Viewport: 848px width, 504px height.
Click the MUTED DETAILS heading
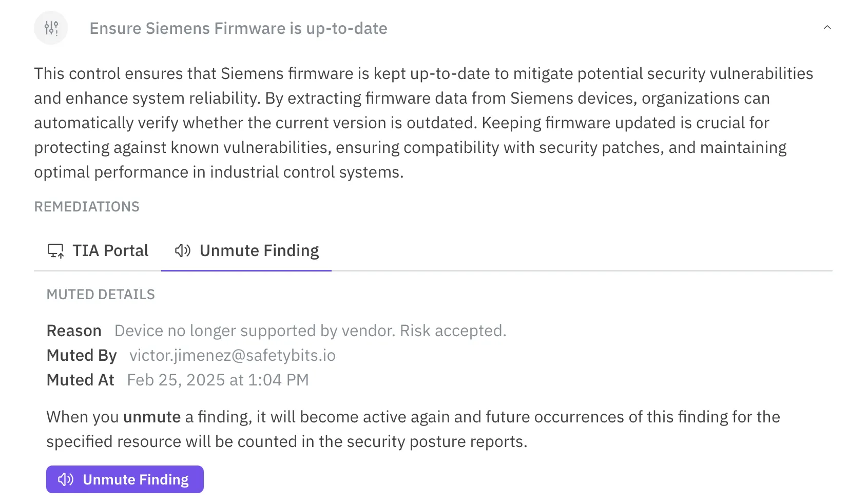101,295
